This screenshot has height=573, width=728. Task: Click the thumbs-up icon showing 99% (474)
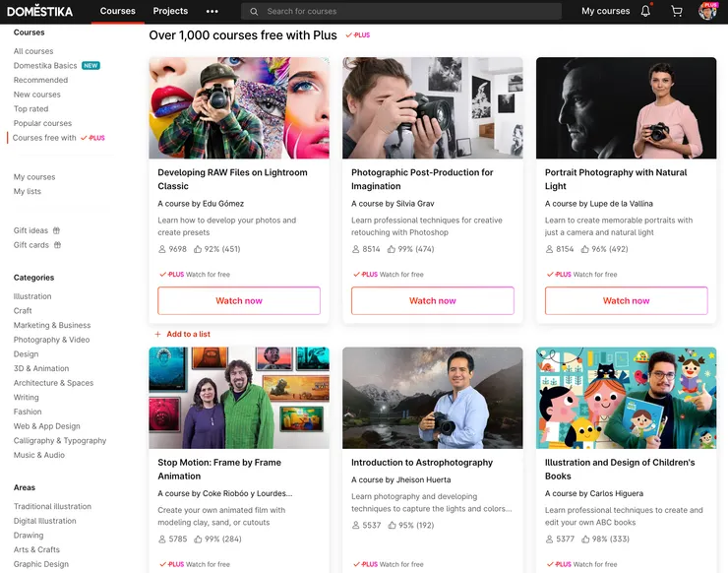coord(392,249)
